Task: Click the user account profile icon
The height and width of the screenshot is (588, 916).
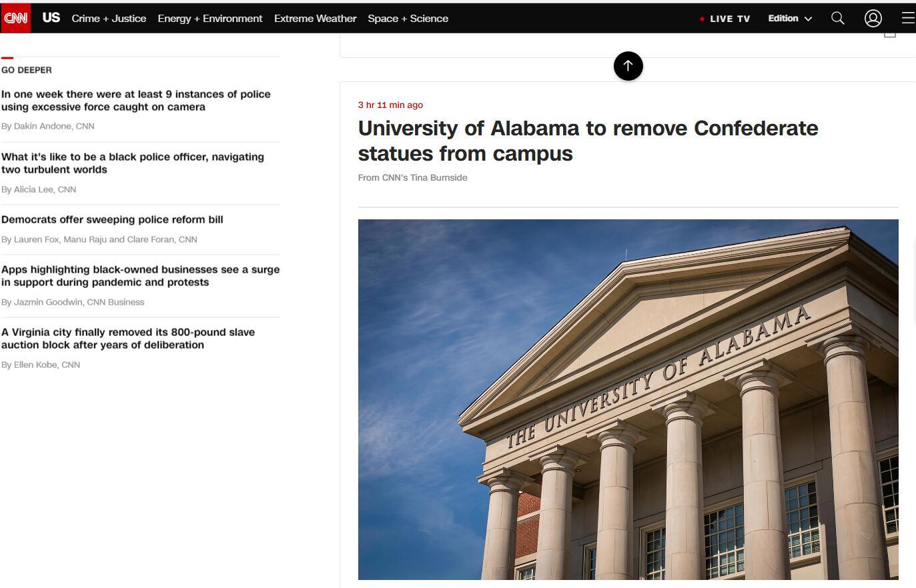Action: tap(873, 18)
